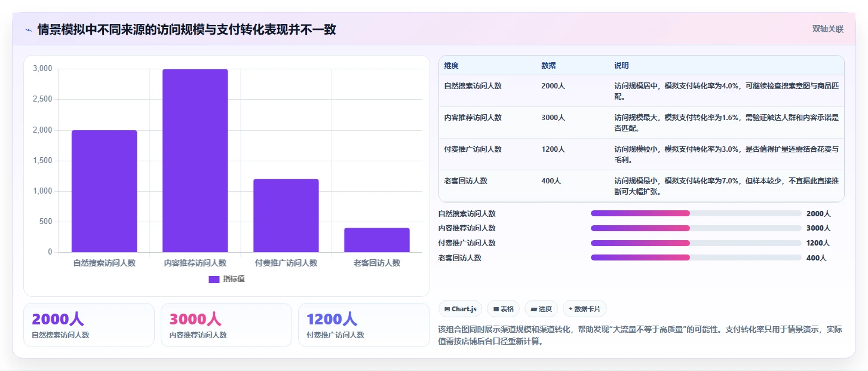Click the 内容推荐访问人数 bar in chart

point(195,161)
